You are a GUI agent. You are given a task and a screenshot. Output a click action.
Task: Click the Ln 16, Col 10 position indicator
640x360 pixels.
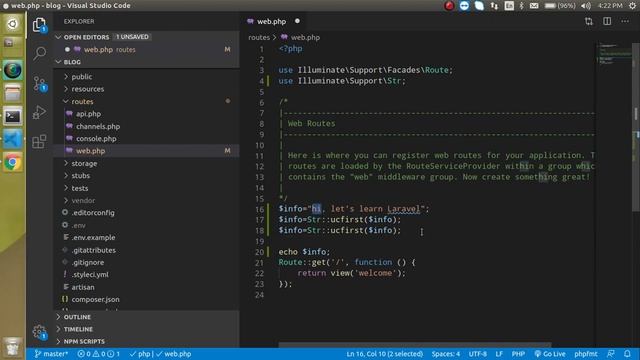coord(384,354)
